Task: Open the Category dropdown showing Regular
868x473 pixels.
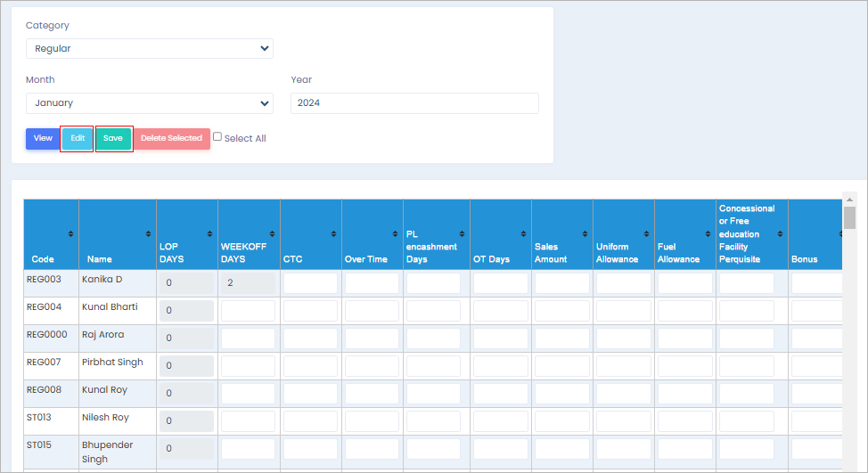Action: coord(149,49)
